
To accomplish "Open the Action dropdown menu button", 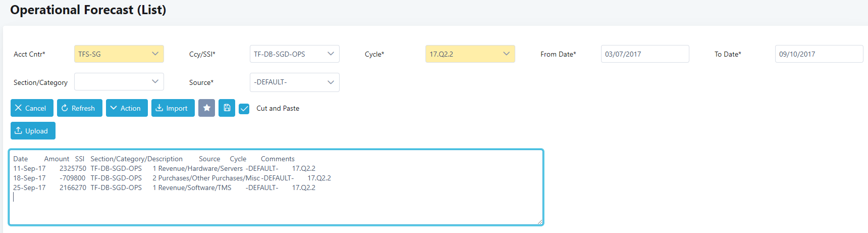I will click(127, 108).
